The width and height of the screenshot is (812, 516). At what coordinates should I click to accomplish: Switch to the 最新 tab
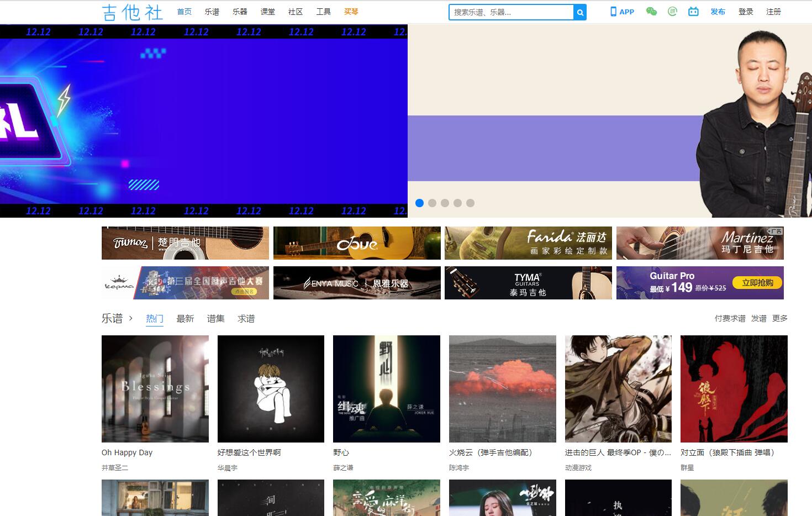(x=185, y=318)
